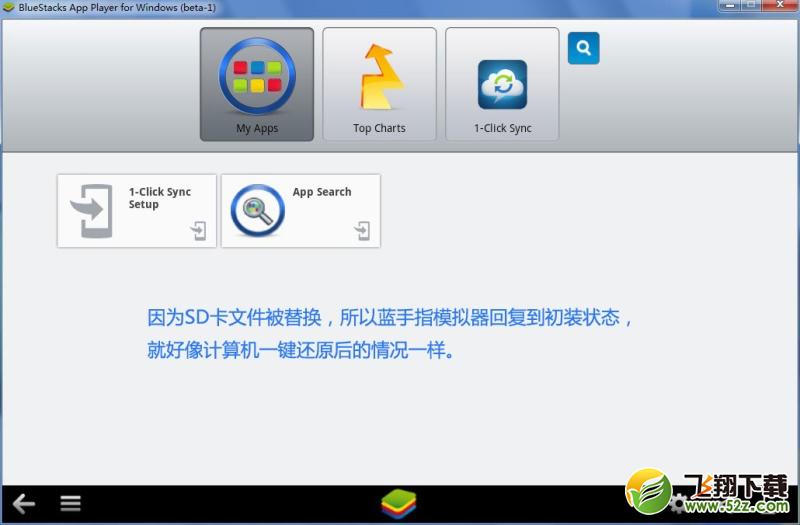Image resolution: width=800 pixels, height=525 pixels.
Task: Click the back arrow in bottom bar
Action: coord(24,504)
